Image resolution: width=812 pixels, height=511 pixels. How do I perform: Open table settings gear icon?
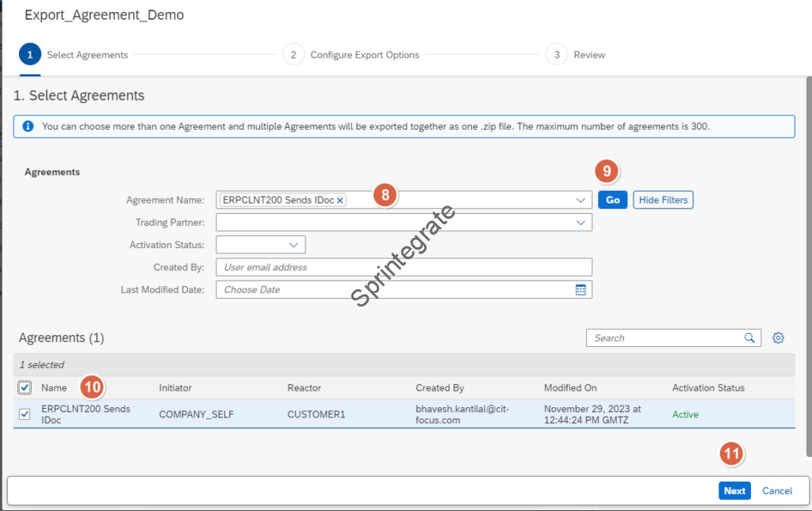tap(779, 338)
